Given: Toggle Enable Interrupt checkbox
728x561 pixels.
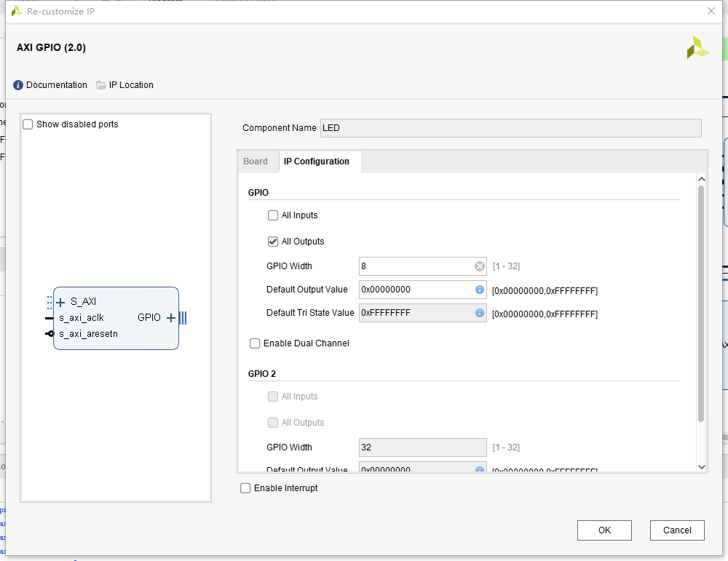Looking at the screenshot, I should click(x=245, y=488).
